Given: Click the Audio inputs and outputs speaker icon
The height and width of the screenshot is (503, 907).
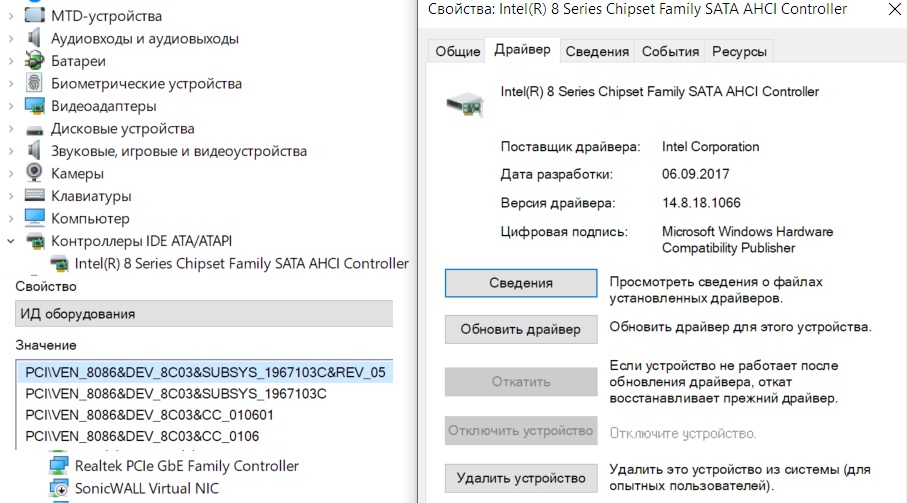Looking at the screenshot, I should 35,39.
